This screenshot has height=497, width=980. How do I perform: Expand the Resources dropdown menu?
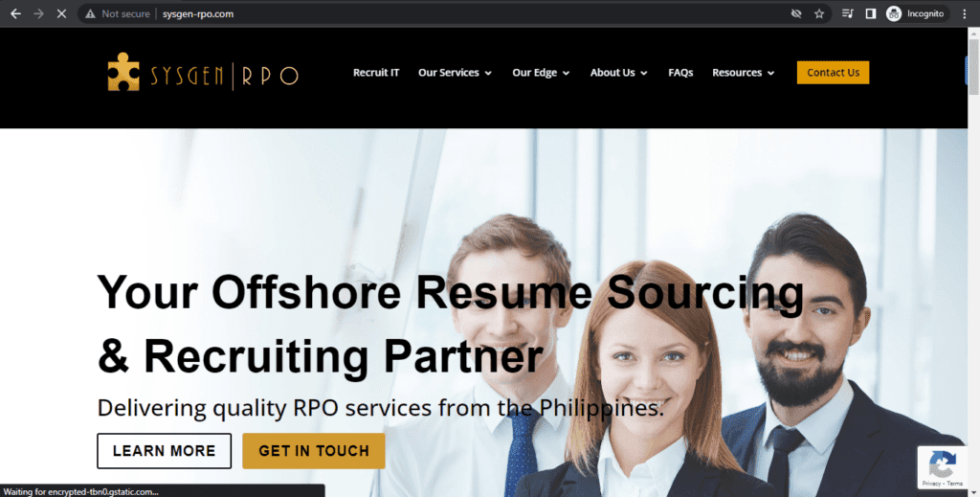tap(743, 73)
